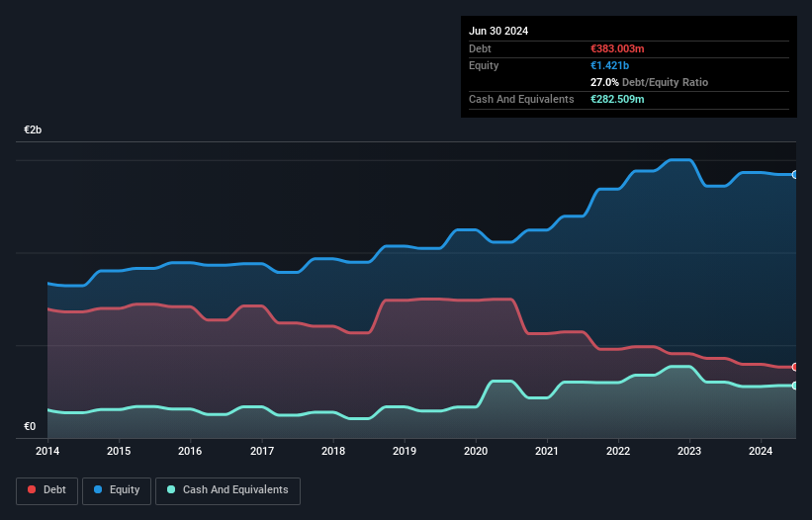Click the Jun 30 2024 tooltip date
Image resolution: width=812 pixels, height=520 pixels.
click(498, 31)
